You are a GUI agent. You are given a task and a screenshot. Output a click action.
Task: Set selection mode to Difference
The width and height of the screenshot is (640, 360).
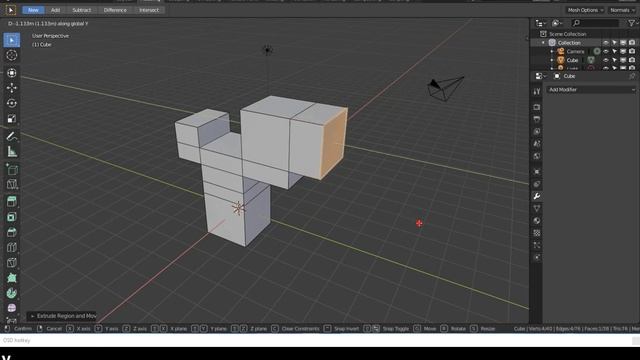pyautogui.click(x=115, y=10)
